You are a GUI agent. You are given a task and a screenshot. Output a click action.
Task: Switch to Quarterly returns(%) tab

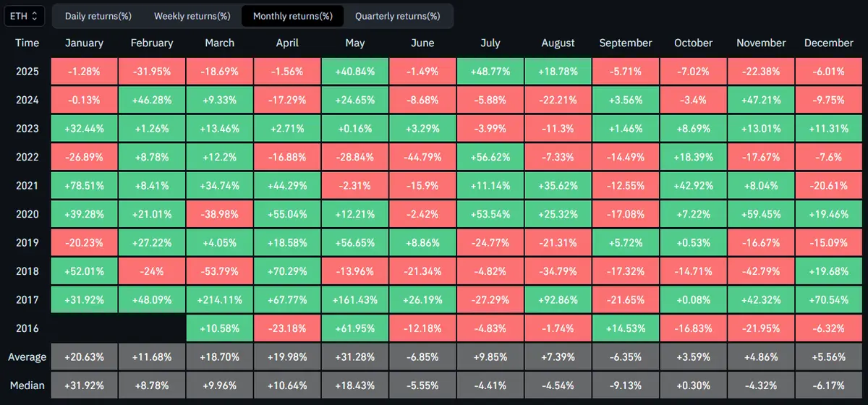(x=397, y=16)
